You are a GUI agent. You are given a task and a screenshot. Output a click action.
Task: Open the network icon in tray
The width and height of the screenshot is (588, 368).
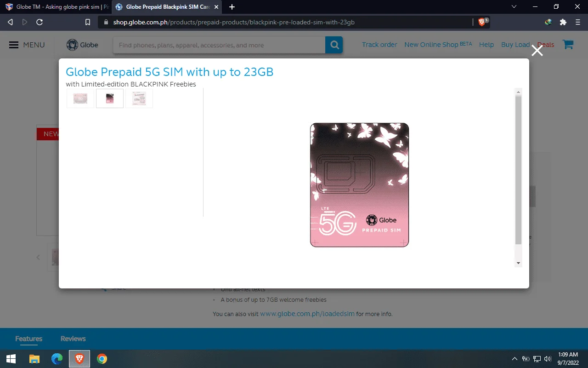pyautogui.click(x=537, y=359)
